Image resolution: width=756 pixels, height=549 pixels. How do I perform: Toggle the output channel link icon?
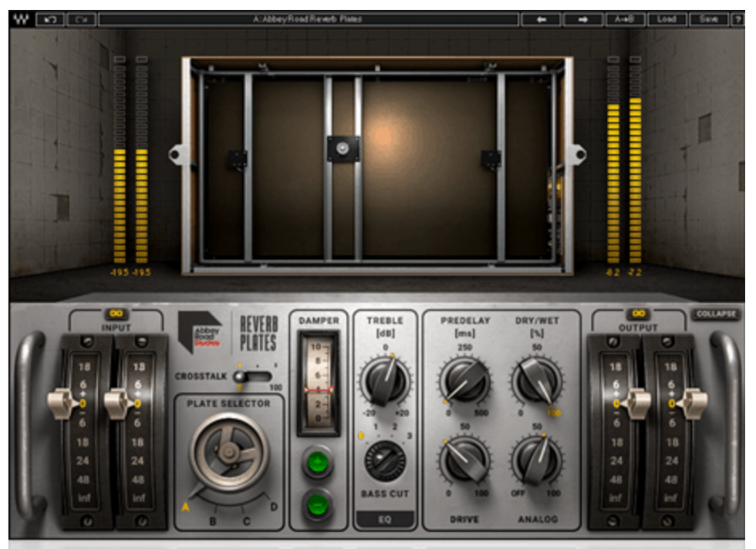click(639, 314)
